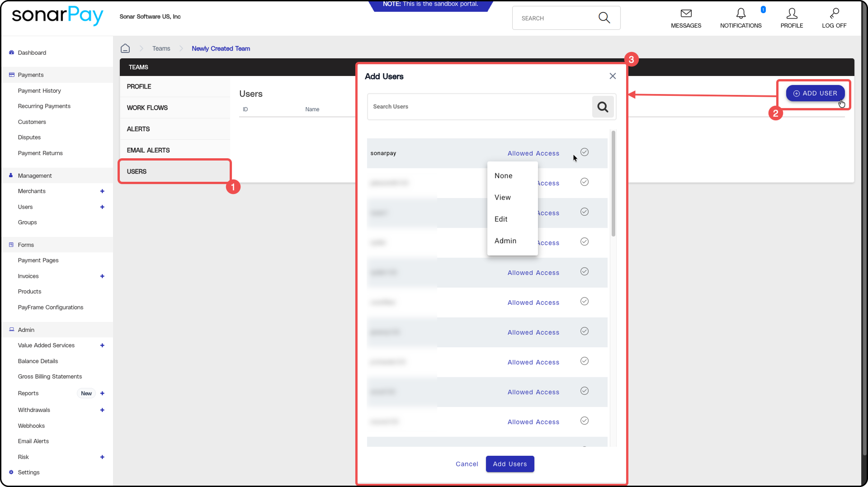
Task: Toggle the check circle for sonarpay user
Action: 585,152
